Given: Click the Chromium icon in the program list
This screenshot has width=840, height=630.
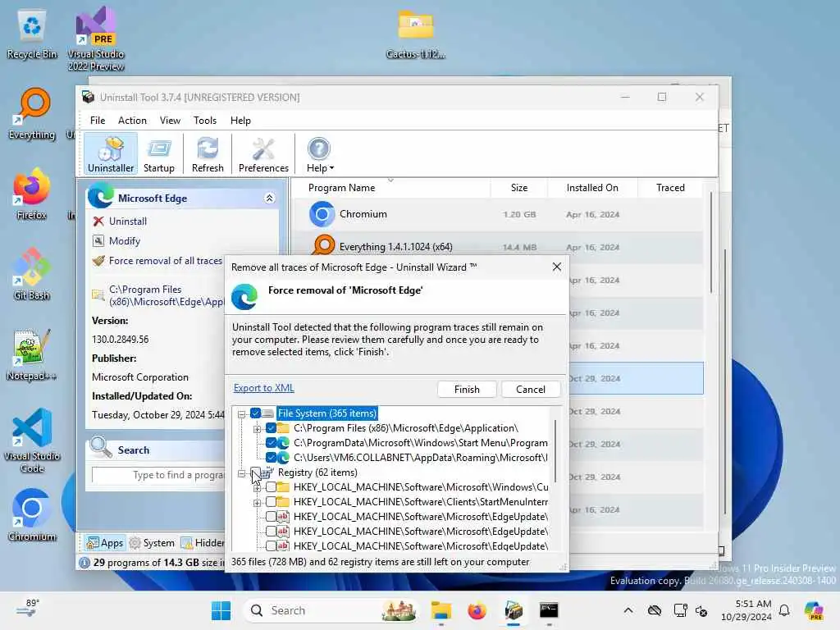Looking at the screenshot, I should coord(322,214).
